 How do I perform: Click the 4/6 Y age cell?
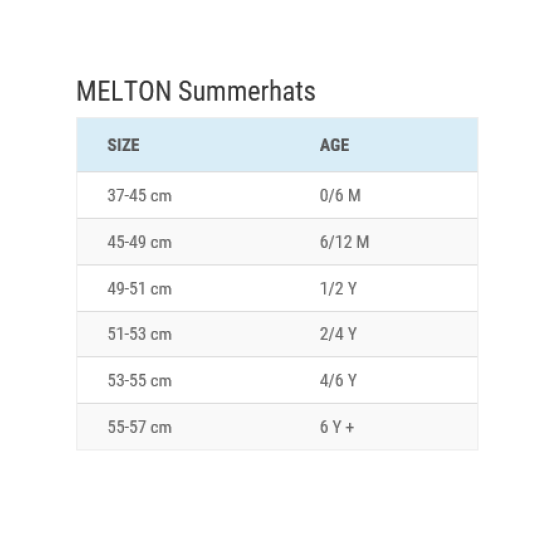tap(338, 380)
